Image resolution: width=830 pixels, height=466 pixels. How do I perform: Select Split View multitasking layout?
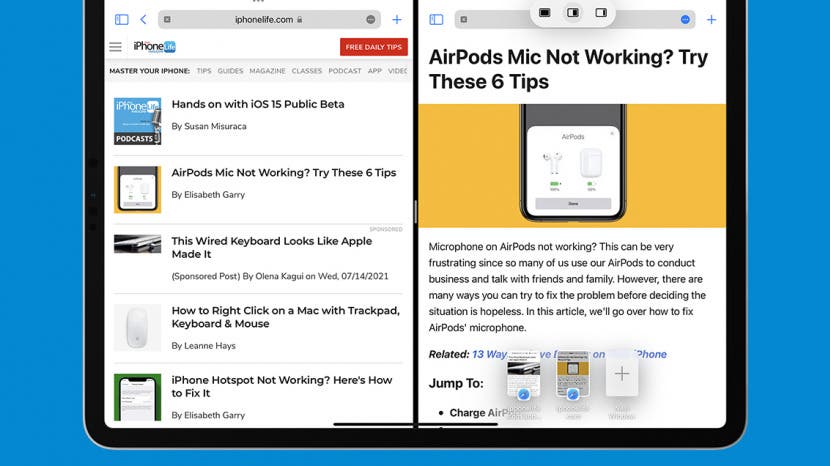click(573, 13)
